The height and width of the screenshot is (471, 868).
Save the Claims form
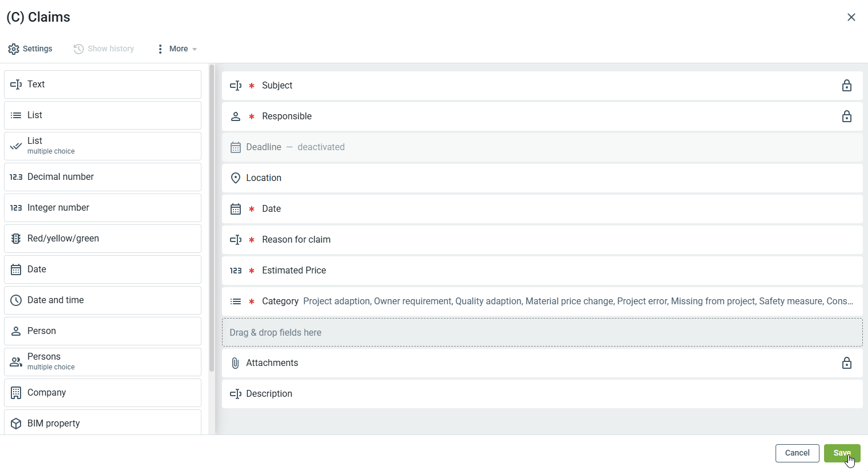pyautogui.click(x=842, y=453)
